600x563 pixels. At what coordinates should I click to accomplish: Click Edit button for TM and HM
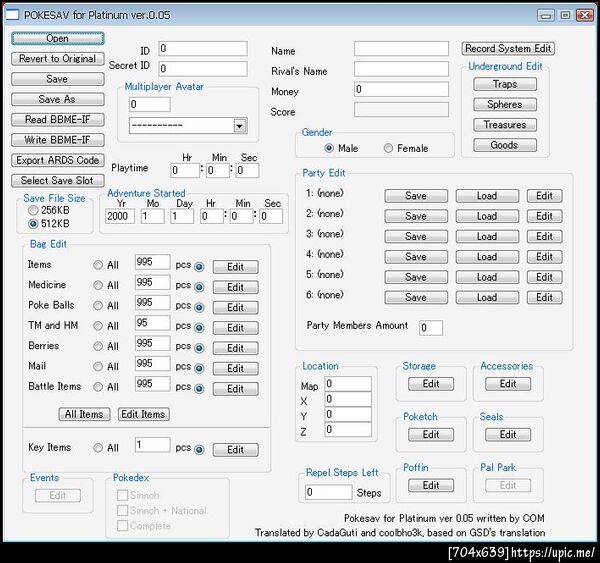(x=235, y=328)
